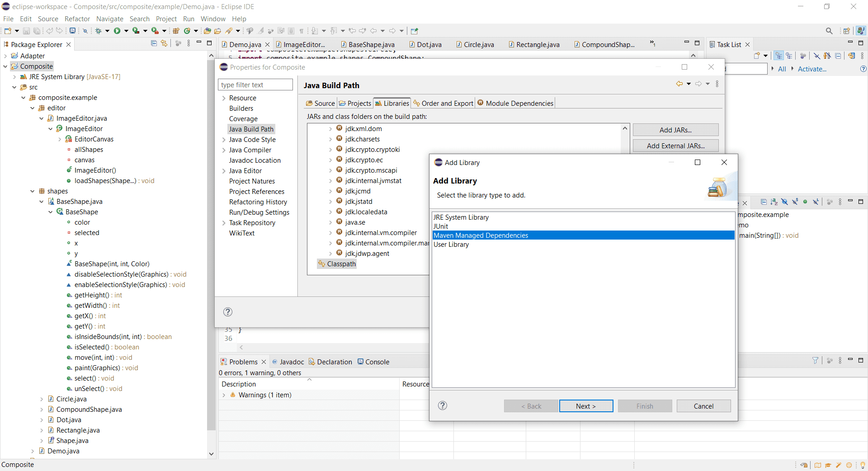Open the Navigate menu

click(110, 19)
